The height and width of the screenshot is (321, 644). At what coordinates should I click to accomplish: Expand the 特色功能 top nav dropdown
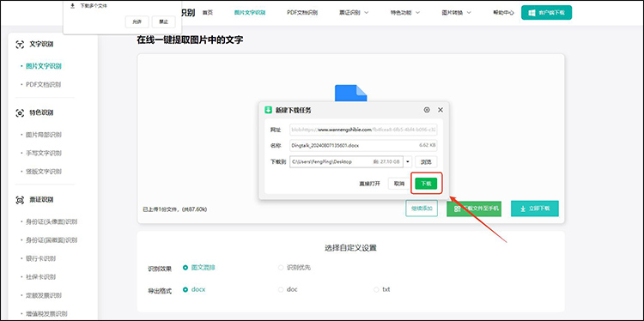point(405,12)
